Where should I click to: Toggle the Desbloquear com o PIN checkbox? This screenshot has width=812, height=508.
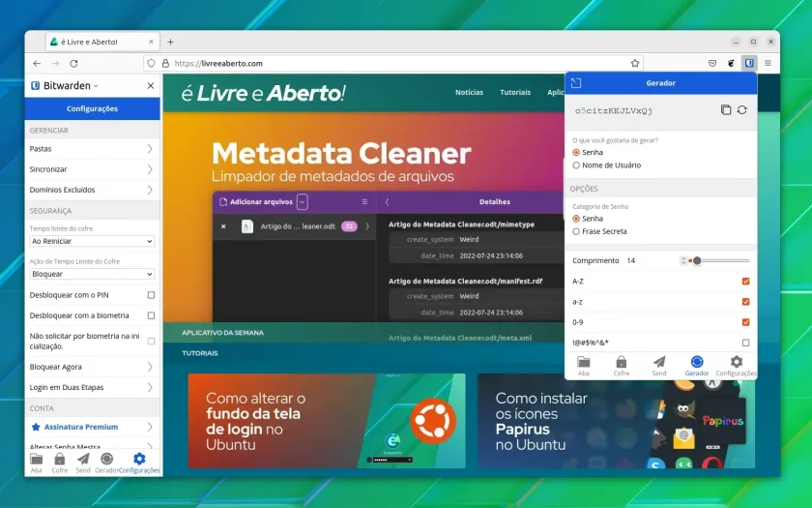[x=151, y=295]
